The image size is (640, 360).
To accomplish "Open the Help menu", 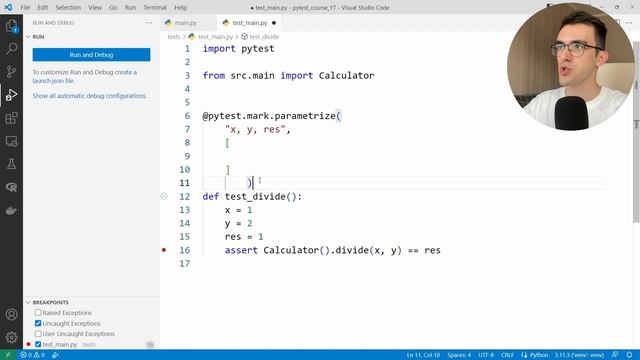I will 180,7.
